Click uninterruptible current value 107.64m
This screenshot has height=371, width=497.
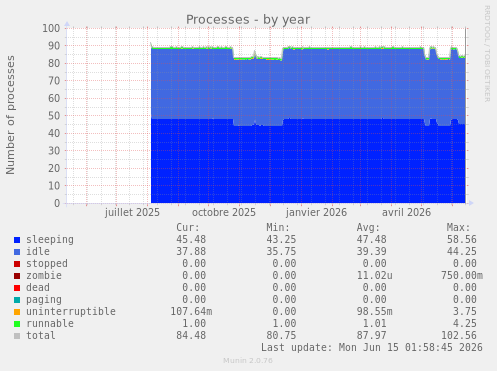191,311
